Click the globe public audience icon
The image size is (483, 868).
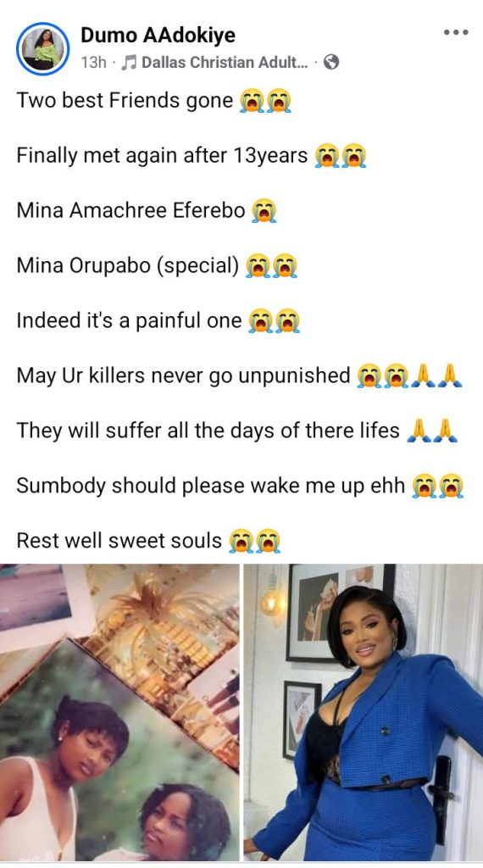(330, 62)
